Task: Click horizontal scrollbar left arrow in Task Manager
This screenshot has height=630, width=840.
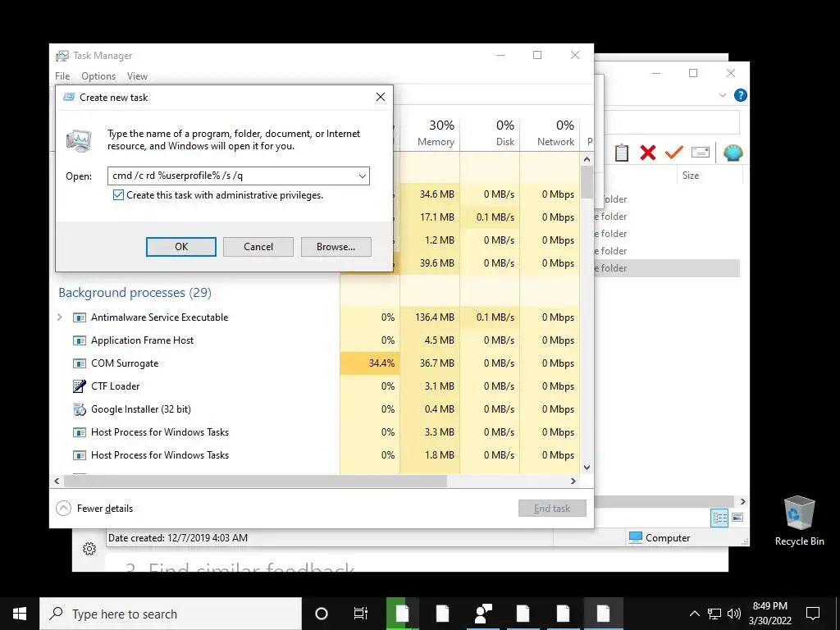Action: [57, 481]
